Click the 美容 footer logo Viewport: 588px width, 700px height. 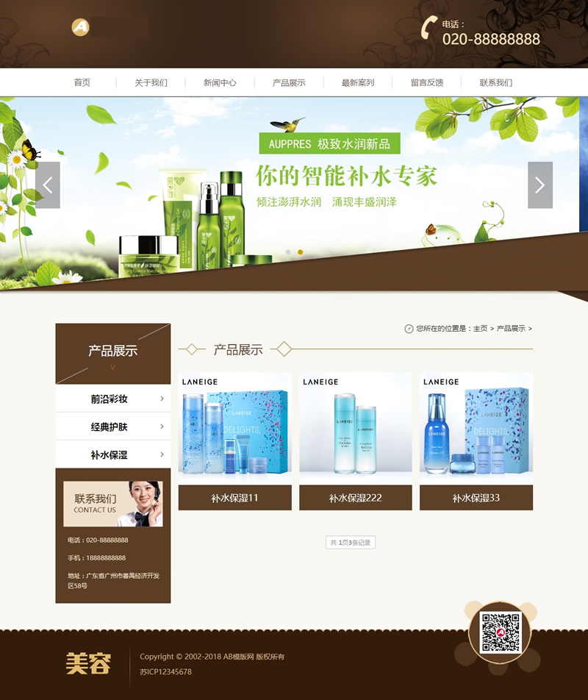point(88,663)
